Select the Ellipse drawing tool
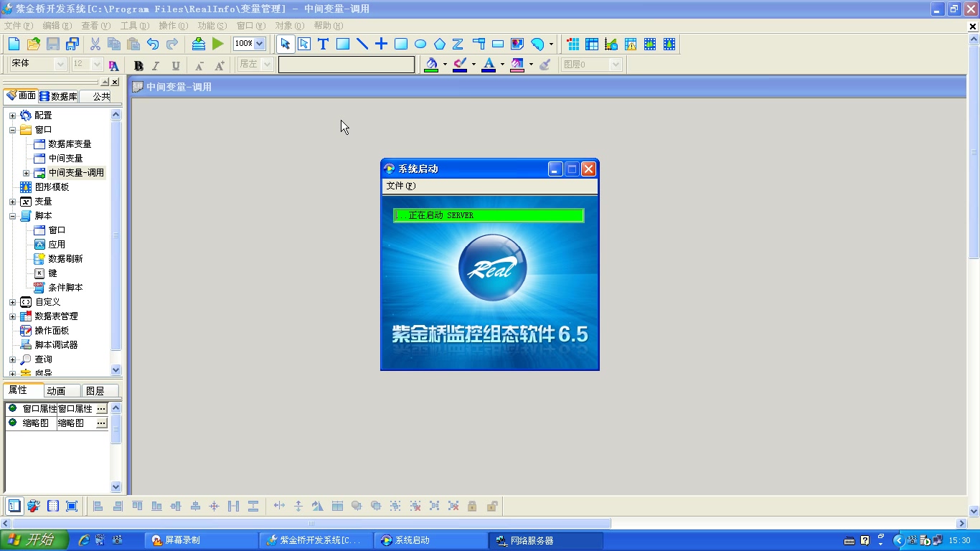The height and width of the screenshot is (551, 980). tap(420, 44)
